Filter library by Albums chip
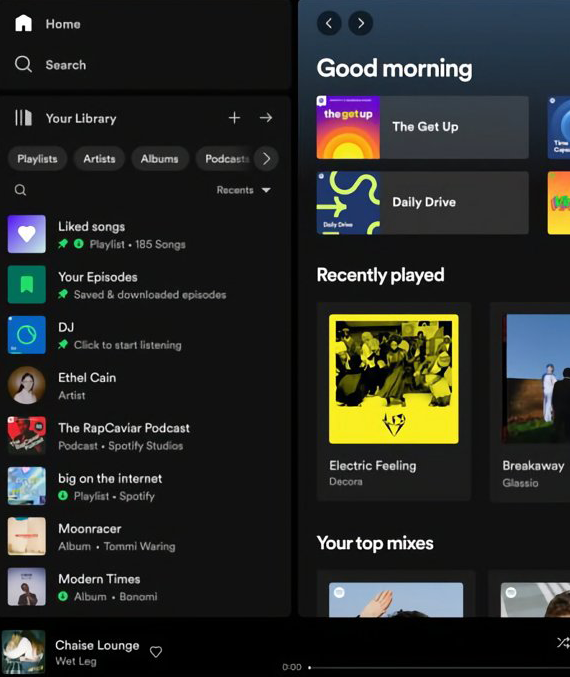 [x=160, y=159]
